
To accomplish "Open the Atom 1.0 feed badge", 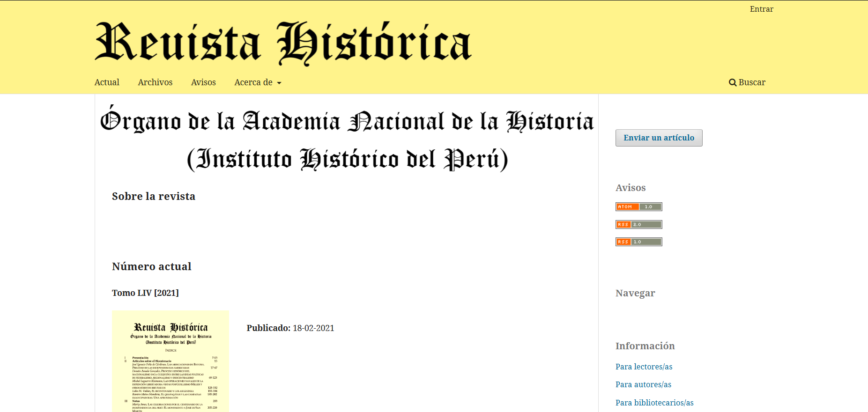I will point(638,206).
